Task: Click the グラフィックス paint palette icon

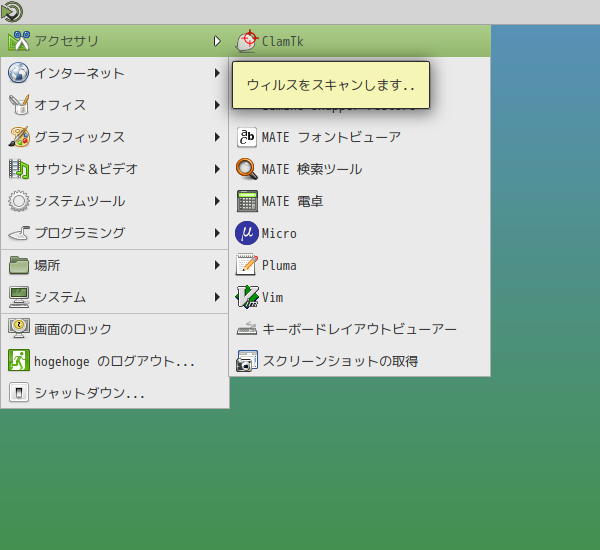Action: tap(19, 137)
